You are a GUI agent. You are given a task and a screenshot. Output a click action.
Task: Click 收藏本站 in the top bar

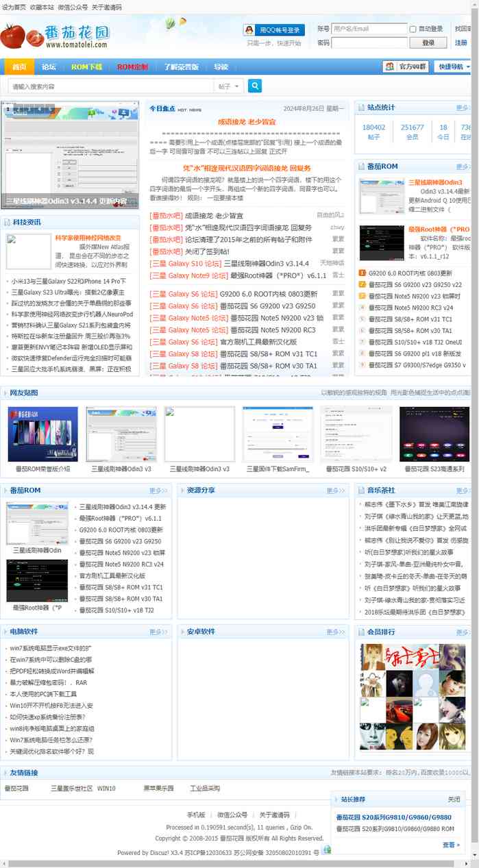pos(42,7)
